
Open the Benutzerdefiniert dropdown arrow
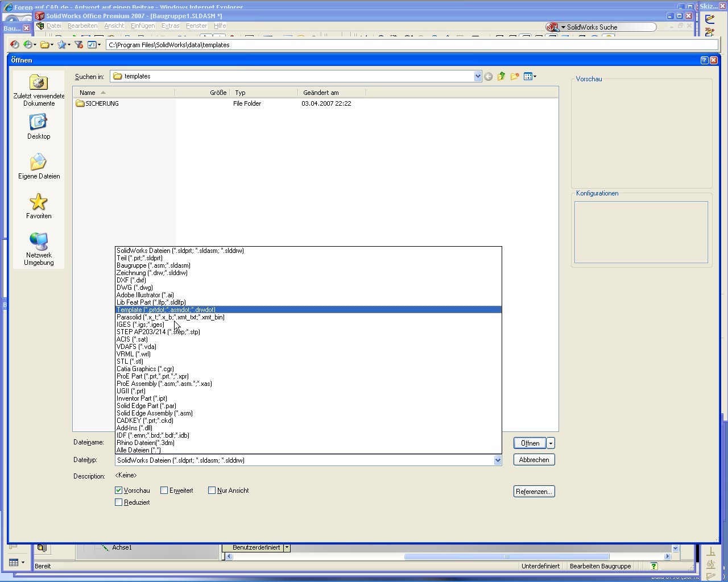[287, 547]
